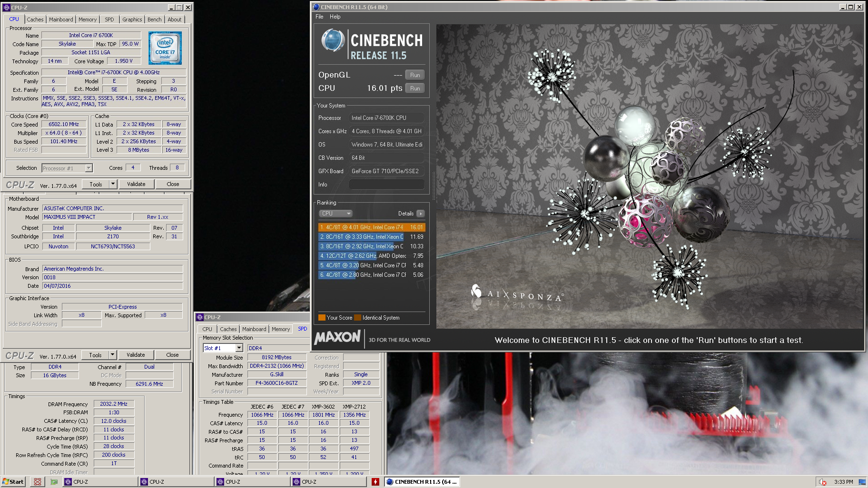
Task: Click the CPU-Z title bar chip icon
Action: [x=7, y=8]
